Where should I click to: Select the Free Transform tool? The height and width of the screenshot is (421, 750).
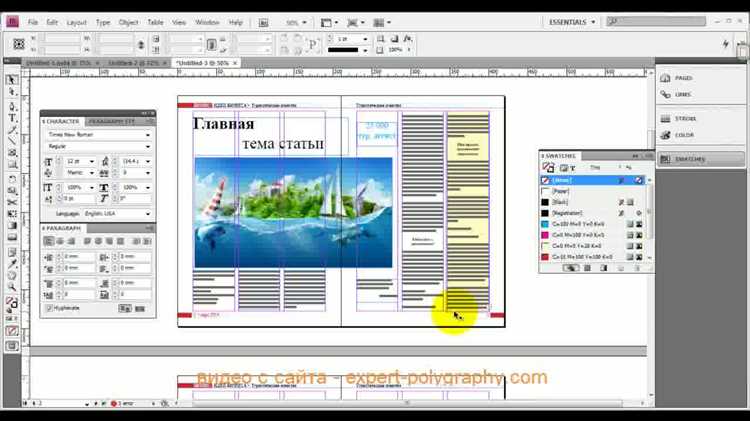coord(12,213)
